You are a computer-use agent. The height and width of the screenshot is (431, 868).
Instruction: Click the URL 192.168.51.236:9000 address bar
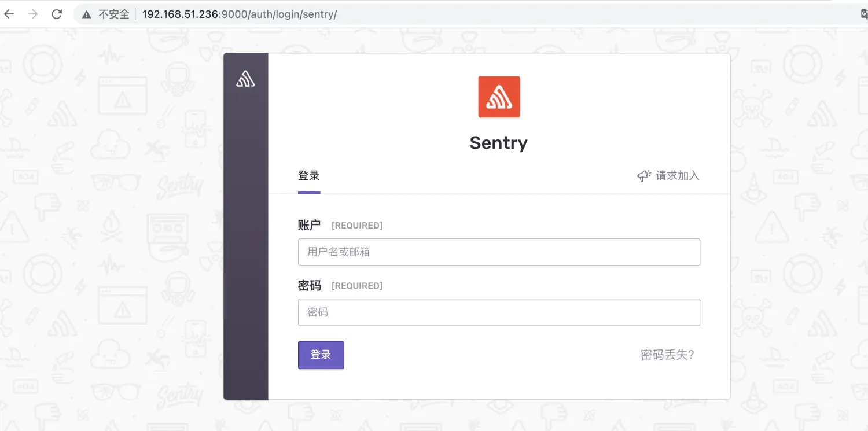pos(240,14)
